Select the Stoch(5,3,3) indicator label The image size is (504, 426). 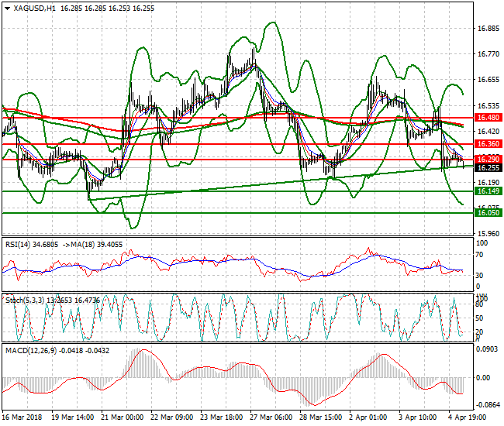click(x=23, y=297)
